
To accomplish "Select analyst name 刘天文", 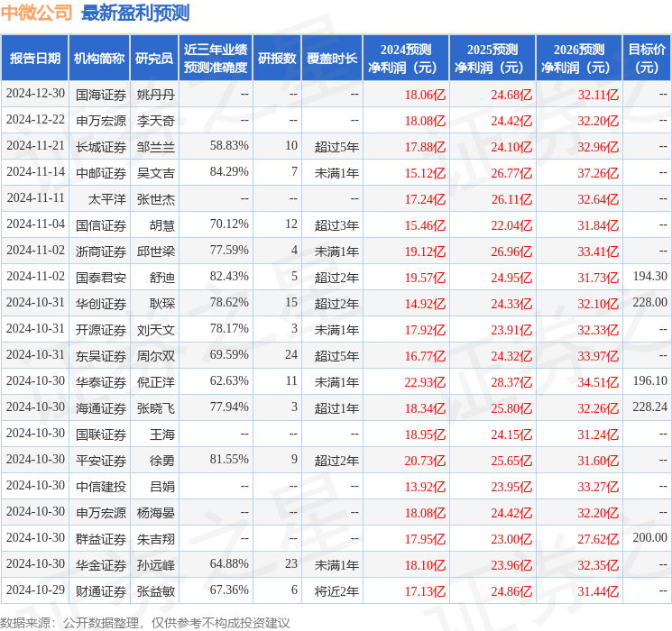I will click(156, 330).
